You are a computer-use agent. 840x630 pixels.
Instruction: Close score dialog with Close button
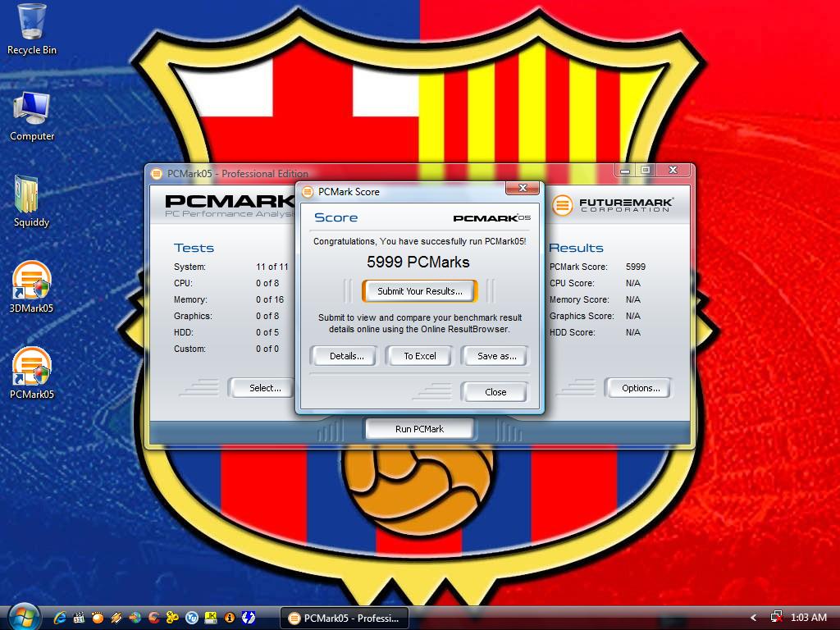point(495,391)
